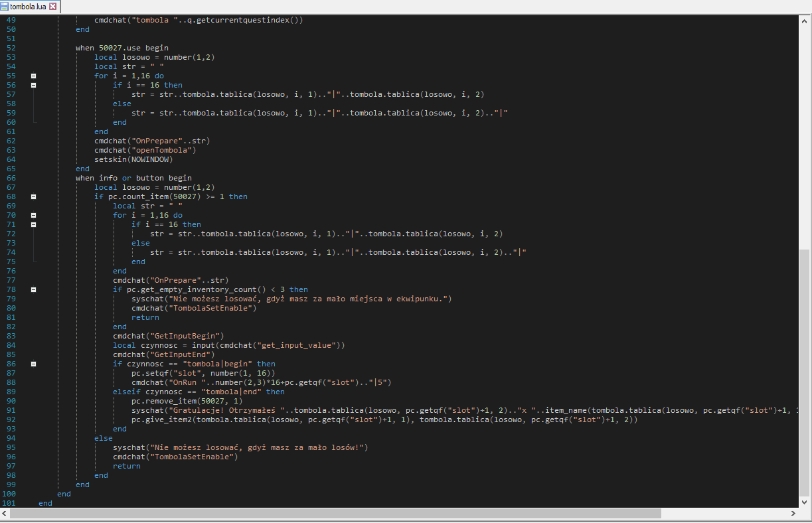The height and width of the screenshot is (523, 812).
Task: Place cursor on "when 50027.use begin"
Action: [x=122, y=48]
